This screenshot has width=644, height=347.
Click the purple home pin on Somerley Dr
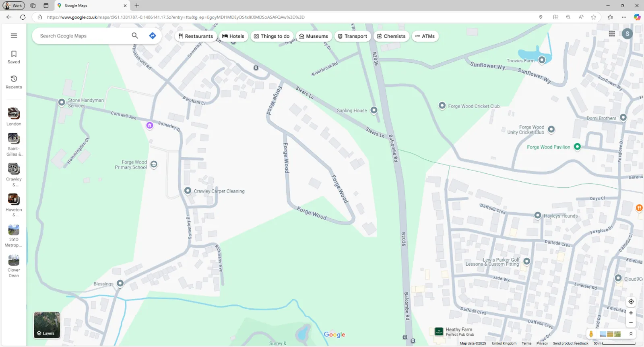150,125
